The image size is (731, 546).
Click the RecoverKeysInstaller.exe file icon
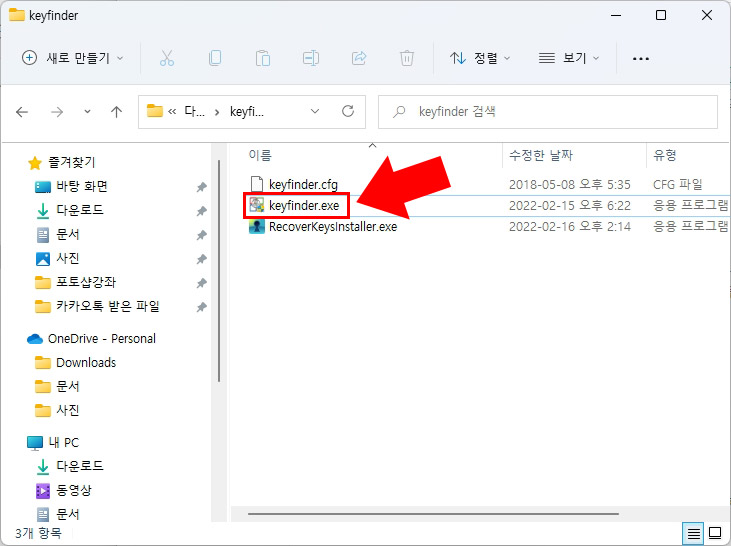256,227
